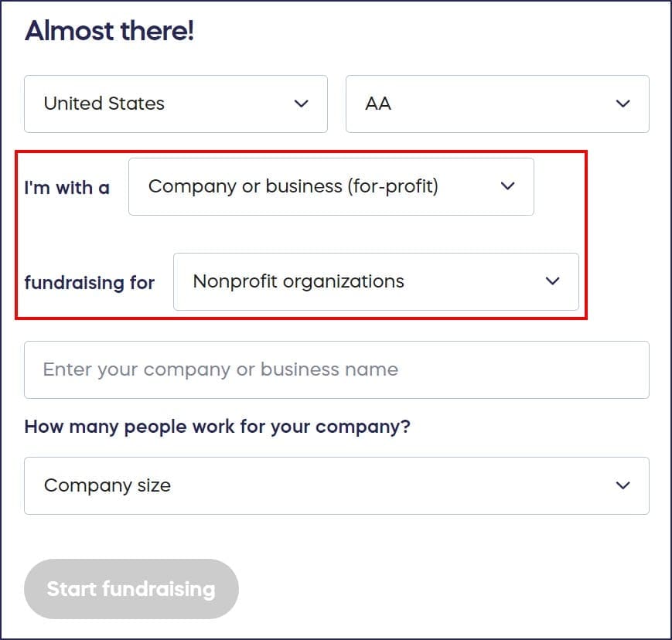Expand the Company or business (for-profit) selector
This screenshot has width=672, height=640.
330,186
